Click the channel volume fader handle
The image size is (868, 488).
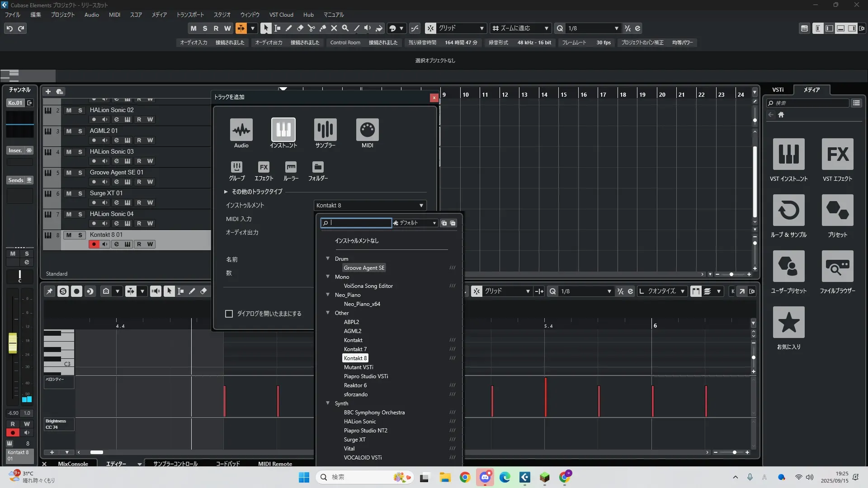click(x=13, y=343)
